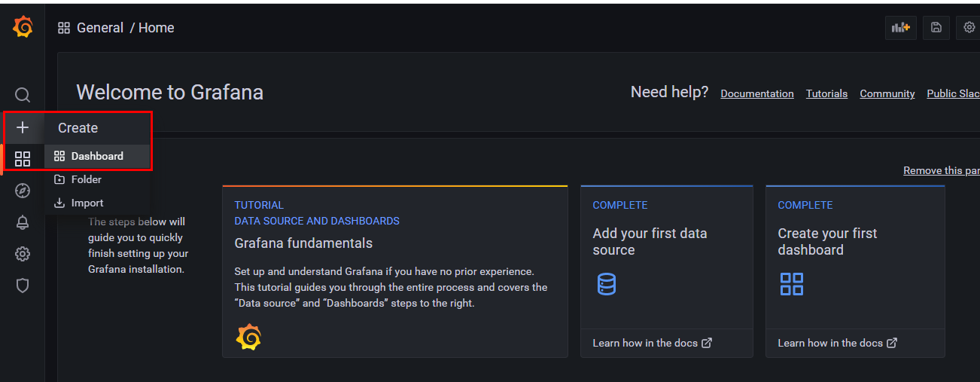Click the plus Create icon in sidebar

[x=23, y=127]
